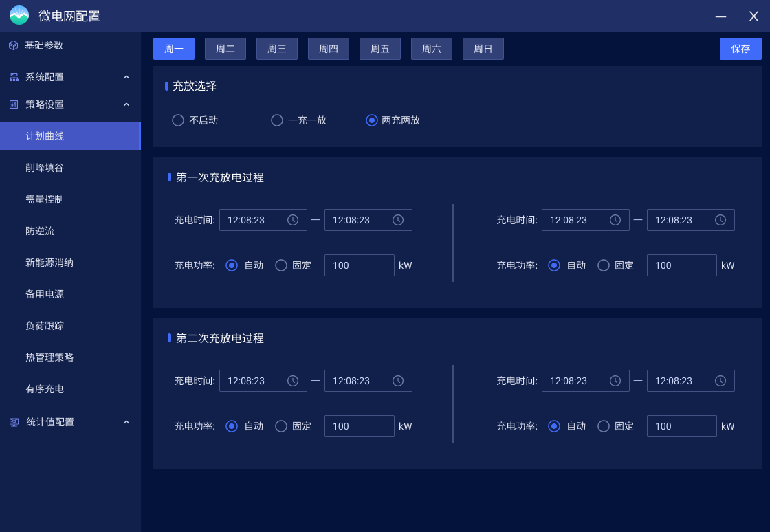Click the 统计值配置 sidebar icon
Screen dimensions: 770x532
pyautogui.click(x=12, y=422)
